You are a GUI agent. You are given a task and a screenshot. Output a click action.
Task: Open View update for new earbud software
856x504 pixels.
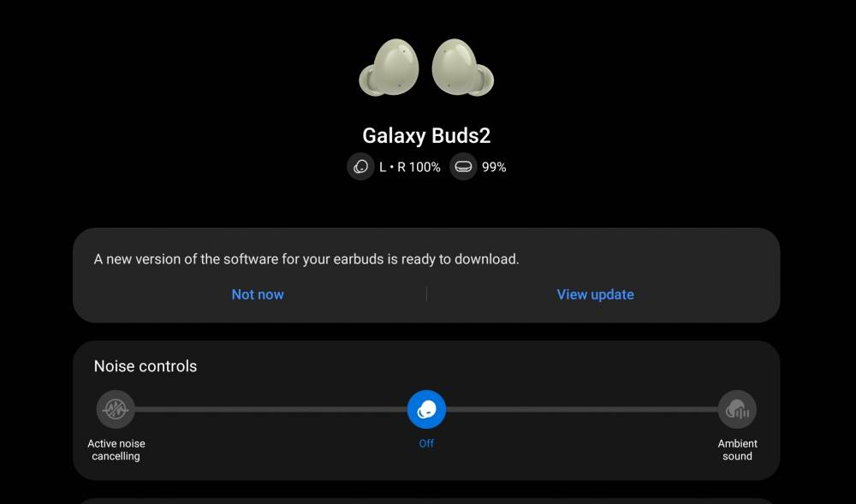(595, 294)
